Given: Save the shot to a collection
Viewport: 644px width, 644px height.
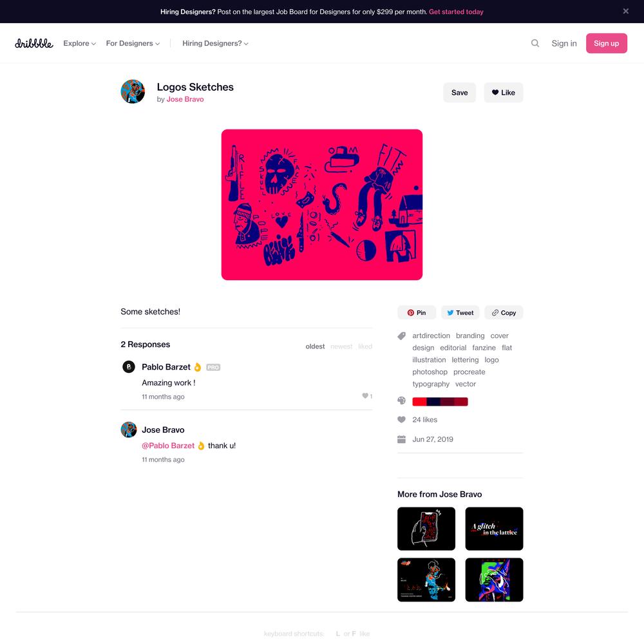Looking at the screenshot, I should click(459, 92).
